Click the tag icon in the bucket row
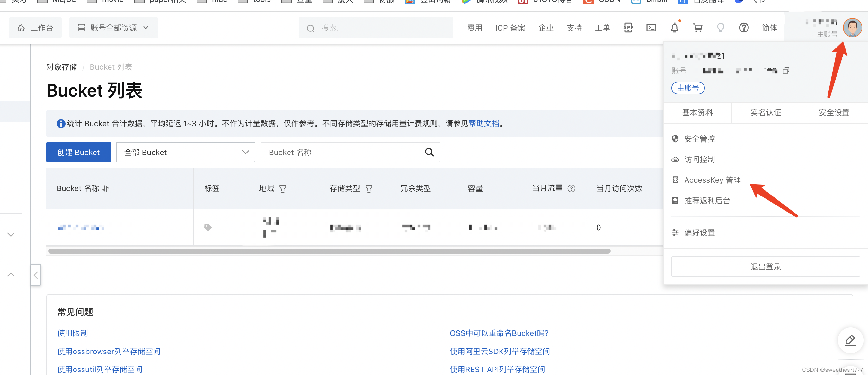Image resolution: width=868 pixels, height=375 pixels. click(208, 228)
